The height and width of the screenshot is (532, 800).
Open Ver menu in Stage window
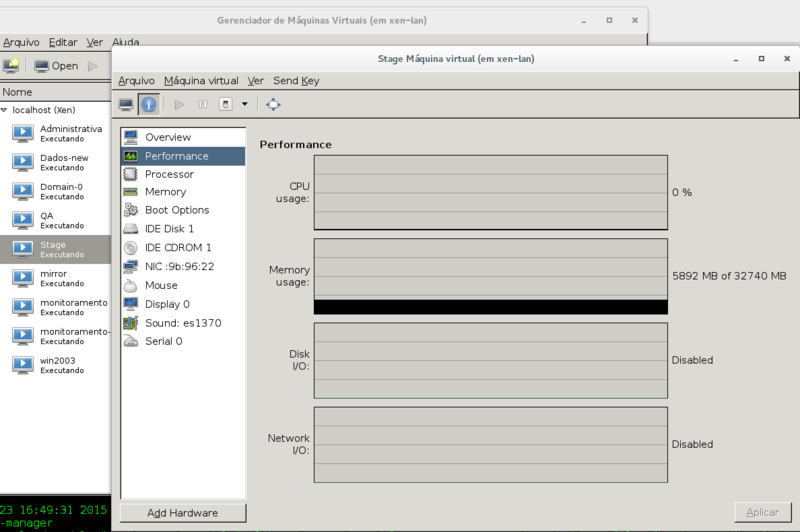pos(256,81)
